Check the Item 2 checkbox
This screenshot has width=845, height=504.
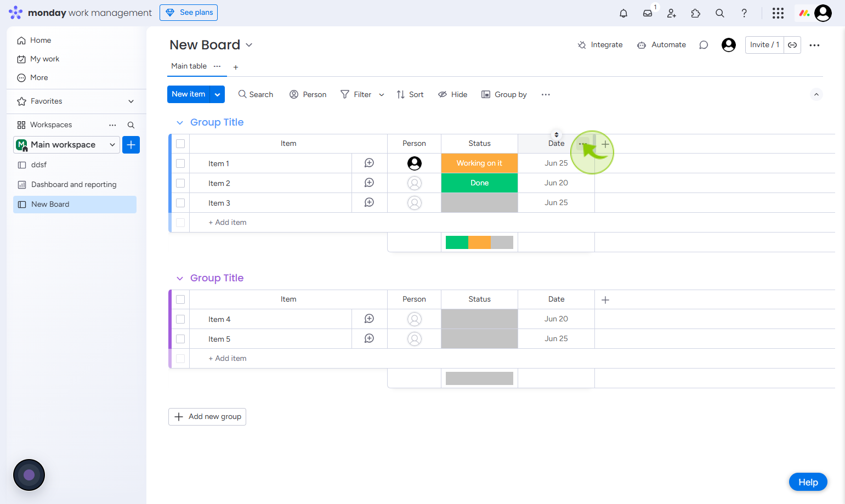[x=180, y=183]
